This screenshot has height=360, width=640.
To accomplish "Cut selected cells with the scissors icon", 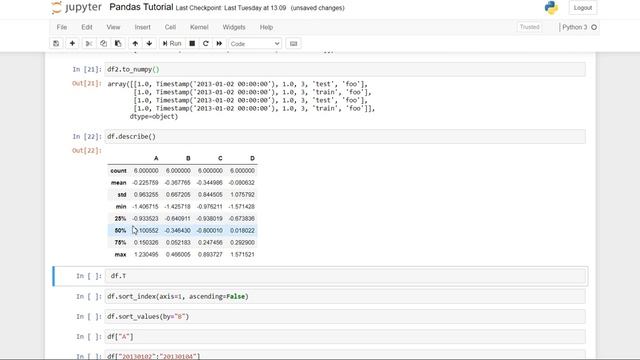I will click(x=89, y=43).
